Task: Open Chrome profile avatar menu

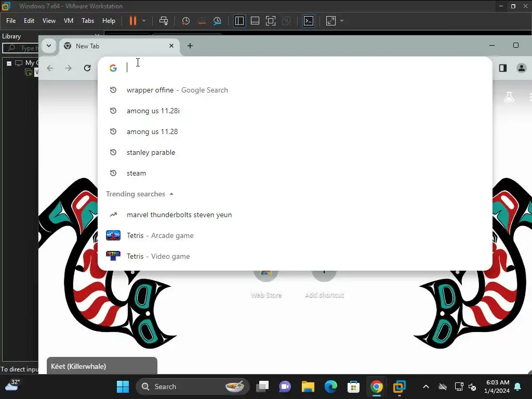Action: (522, 68)
